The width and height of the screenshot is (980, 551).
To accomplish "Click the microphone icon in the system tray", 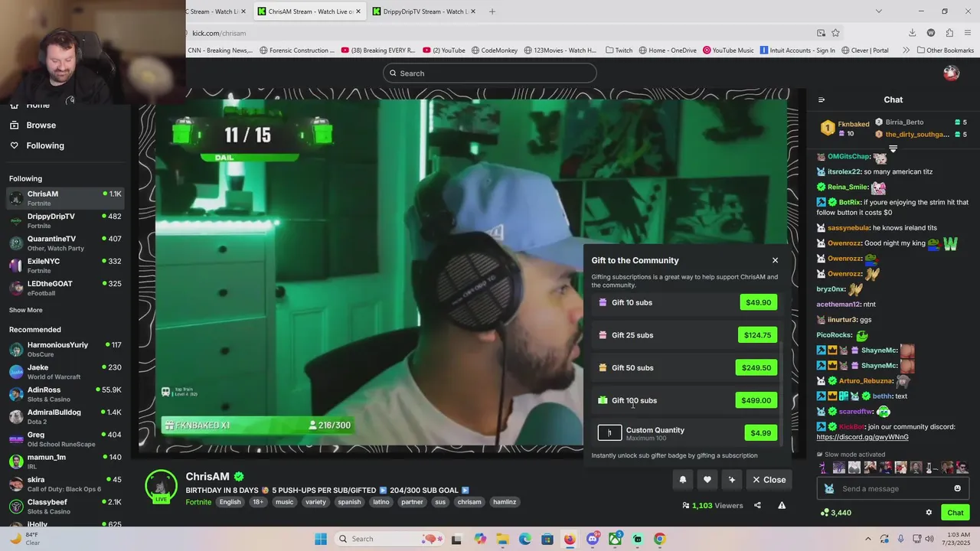I will tap(900, 539).
